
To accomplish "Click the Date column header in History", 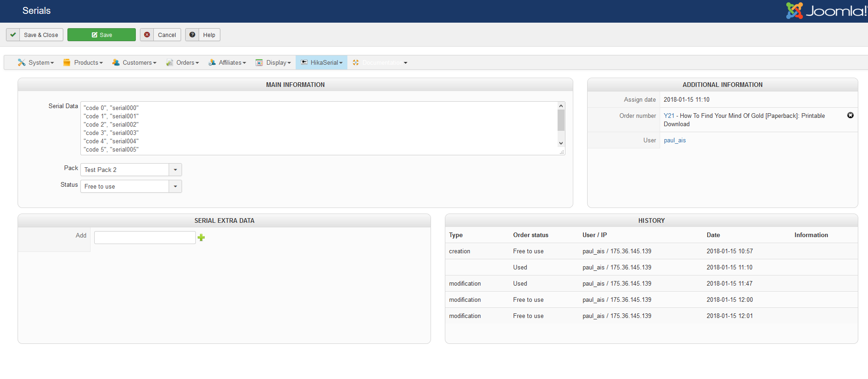I will [x=713, y=235].
